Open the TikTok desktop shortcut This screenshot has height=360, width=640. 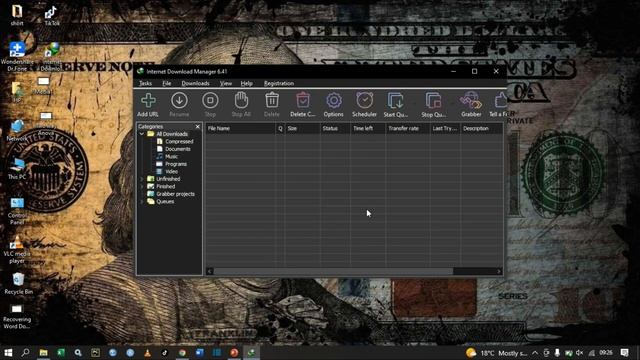(x=51, y=16)
